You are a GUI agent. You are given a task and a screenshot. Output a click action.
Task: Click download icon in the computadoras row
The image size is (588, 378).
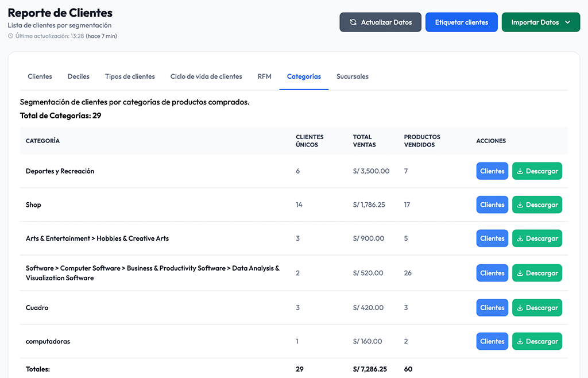520,341
